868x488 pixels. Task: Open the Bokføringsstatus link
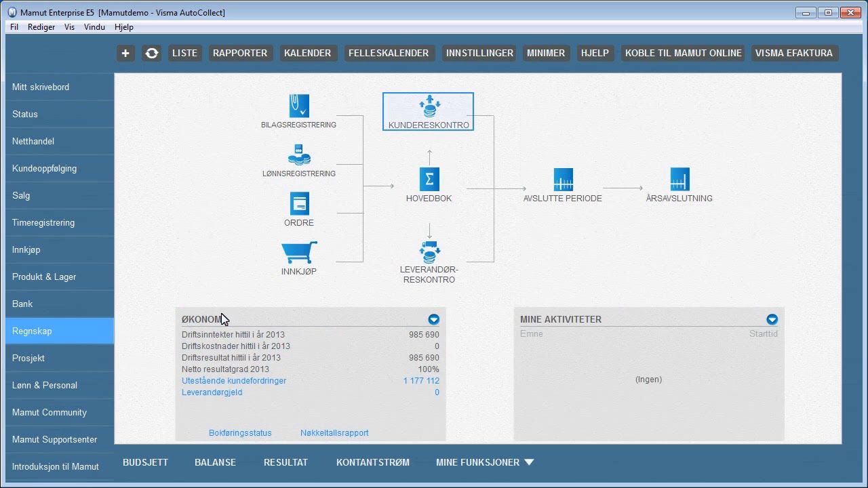(240, 433)
